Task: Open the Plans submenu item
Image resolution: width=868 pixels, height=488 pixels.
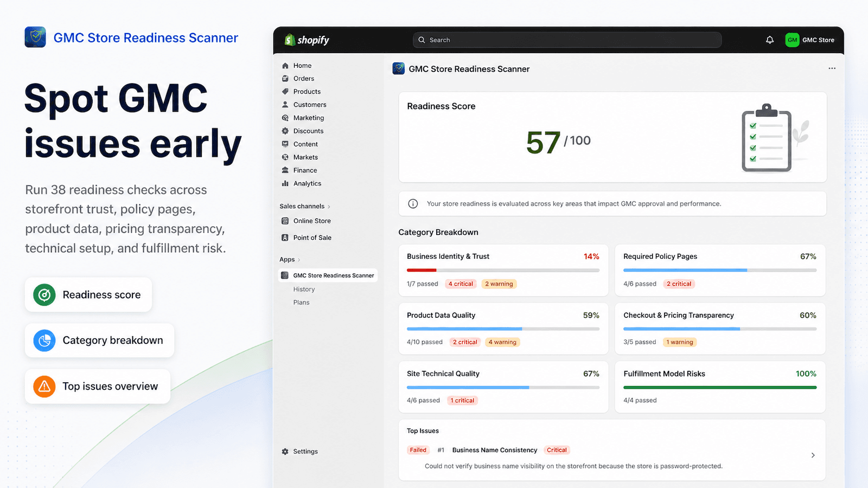Action: pyautogui.click(x=301, y=303)
